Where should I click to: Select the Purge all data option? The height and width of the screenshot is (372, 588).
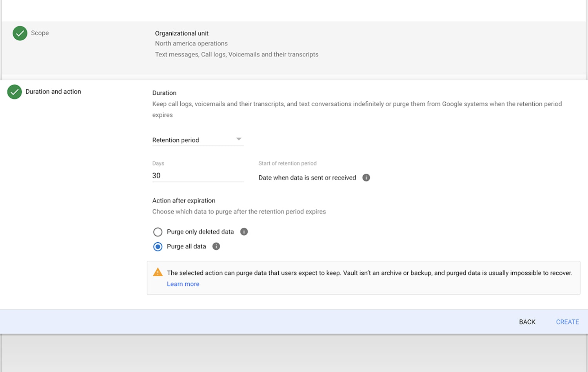coord(158,246)
